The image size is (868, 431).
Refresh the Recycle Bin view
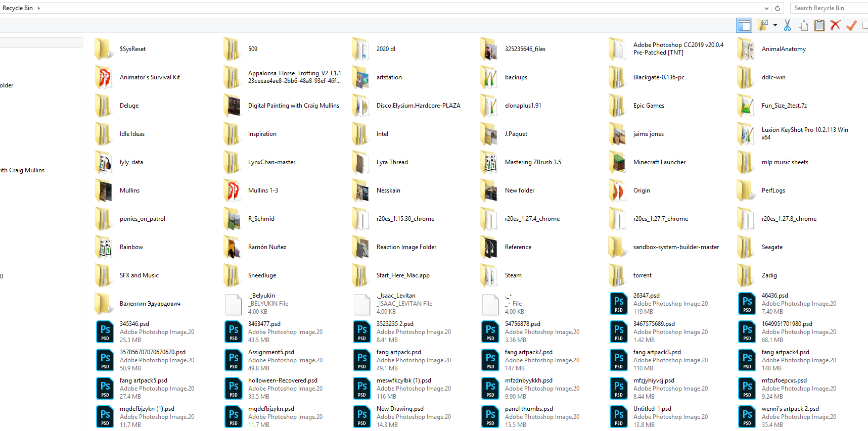[778, 8]
